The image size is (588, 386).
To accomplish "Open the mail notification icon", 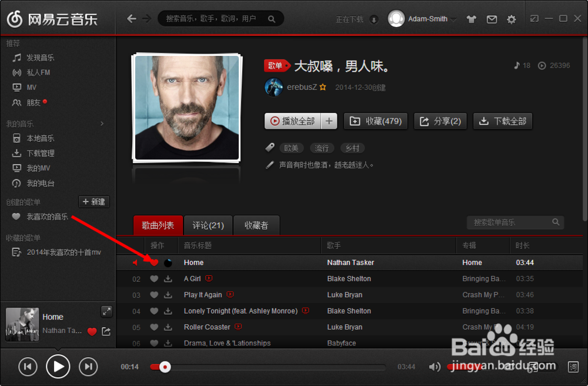I will click(x=492, y=19).
